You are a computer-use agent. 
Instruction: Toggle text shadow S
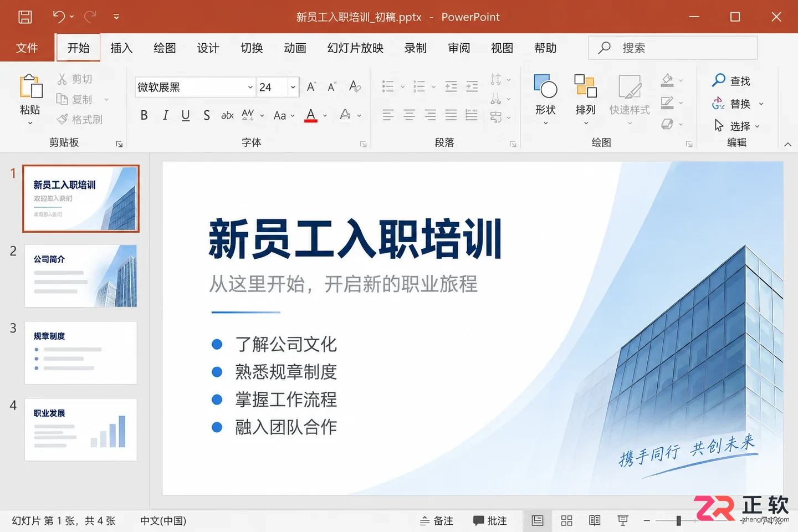click(x=207, y=115)
